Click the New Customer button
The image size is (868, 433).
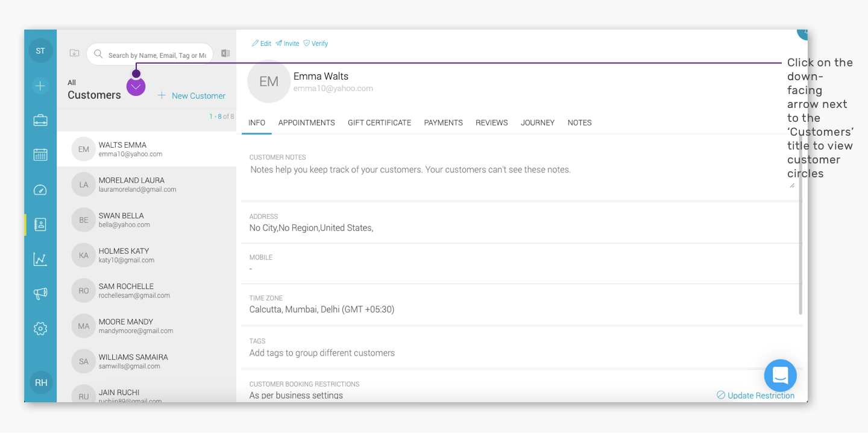192,96
